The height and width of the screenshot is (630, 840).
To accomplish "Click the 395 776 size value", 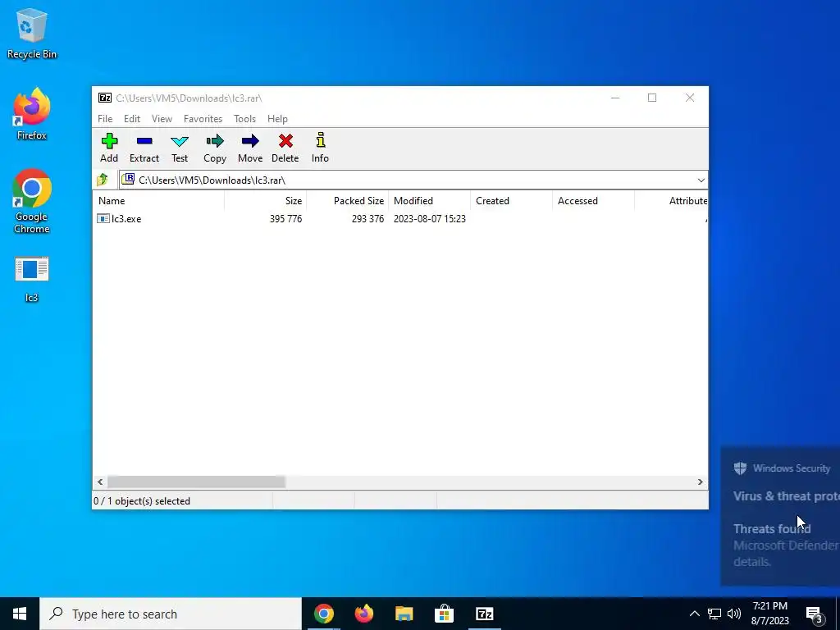I will [286, 218].
